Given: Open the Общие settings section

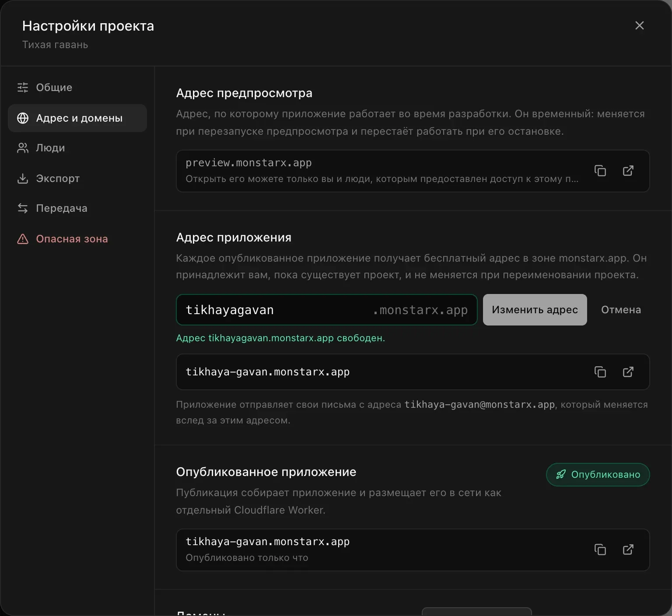Looking at the screenshot, I should (77, 87).
